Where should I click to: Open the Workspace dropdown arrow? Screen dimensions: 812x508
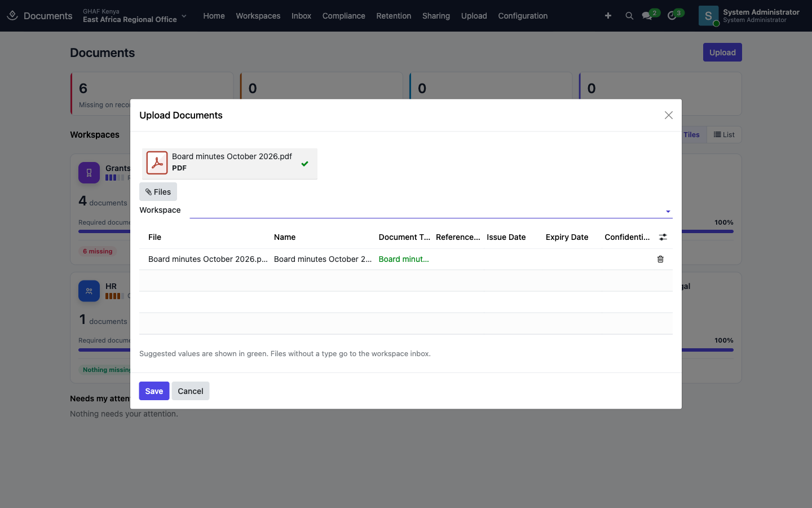coord(668,212)
